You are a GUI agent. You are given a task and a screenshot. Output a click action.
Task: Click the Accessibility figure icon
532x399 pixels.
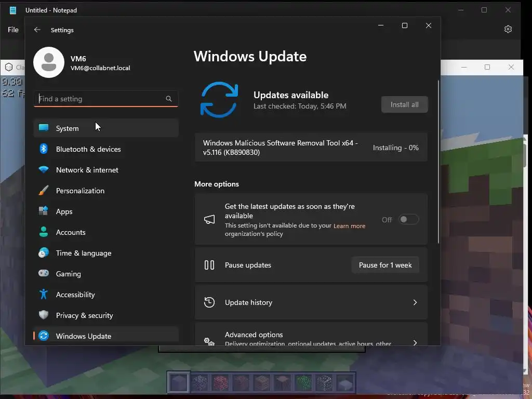pos(44,294)
